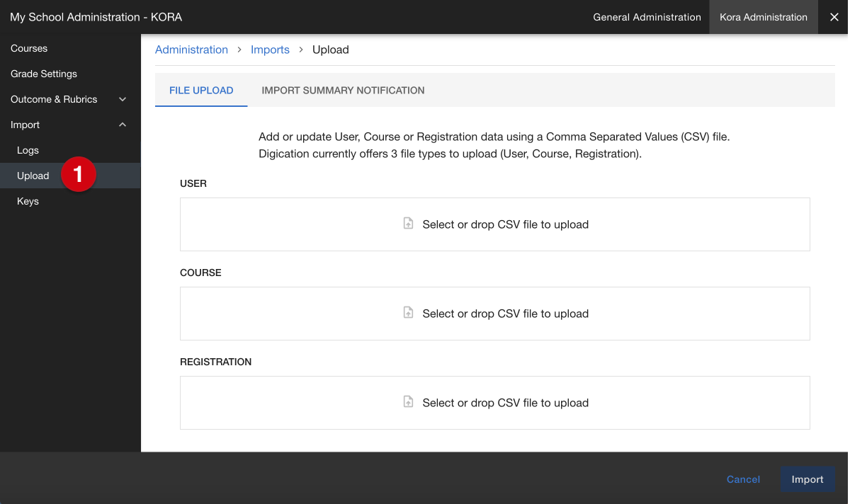Click the USER drop zone area
The image size is (850, 504).
pos(495,223)
